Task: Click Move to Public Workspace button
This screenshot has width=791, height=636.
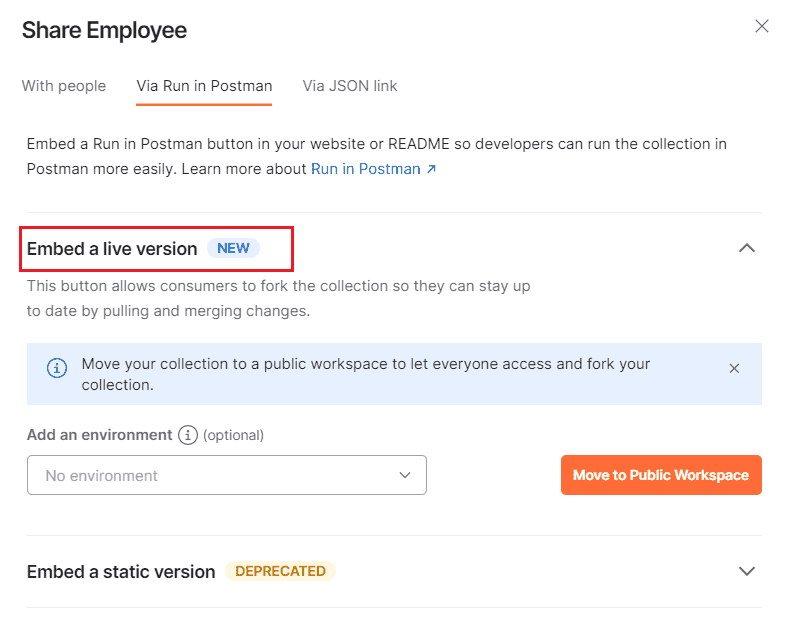Action: coord(661,475)
